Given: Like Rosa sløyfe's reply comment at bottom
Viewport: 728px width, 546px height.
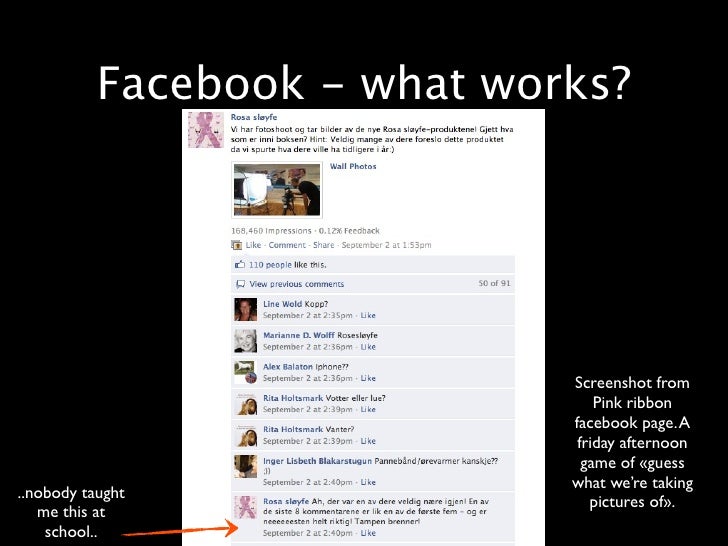Looking at the screenshot, I should coord(368,533).
